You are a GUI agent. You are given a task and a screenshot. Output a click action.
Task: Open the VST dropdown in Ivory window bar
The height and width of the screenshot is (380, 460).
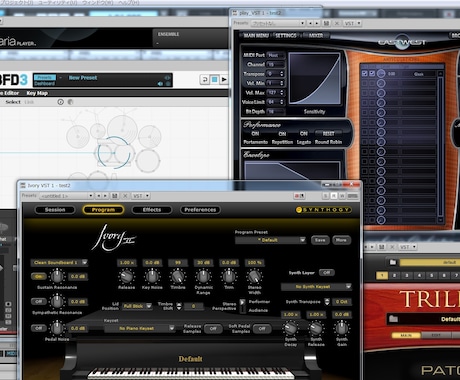(x=141, y=196)
